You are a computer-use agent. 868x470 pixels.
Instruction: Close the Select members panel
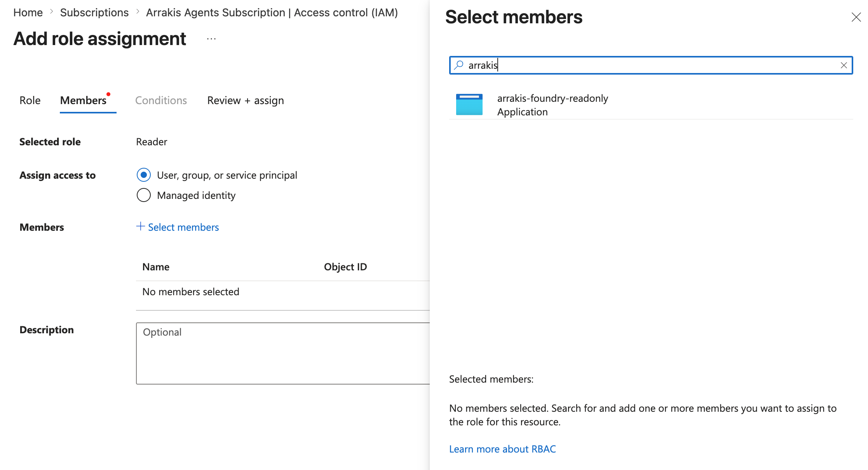[856, 17]
